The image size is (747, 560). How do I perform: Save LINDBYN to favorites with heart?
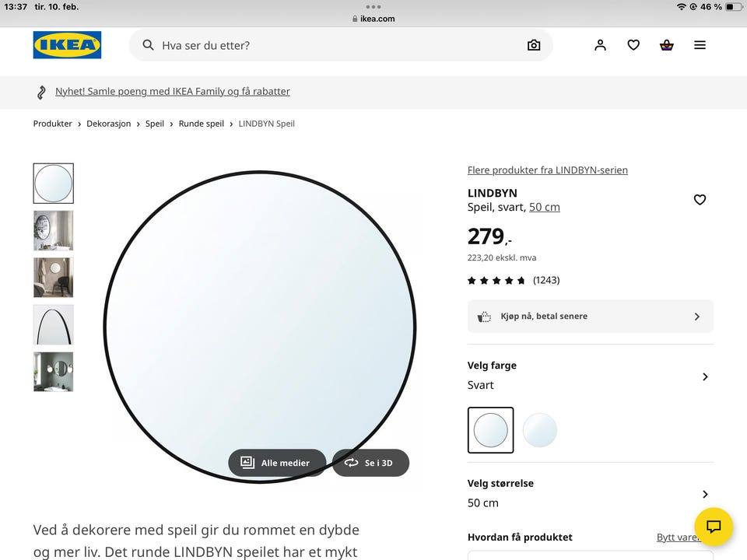coord(700,200)
